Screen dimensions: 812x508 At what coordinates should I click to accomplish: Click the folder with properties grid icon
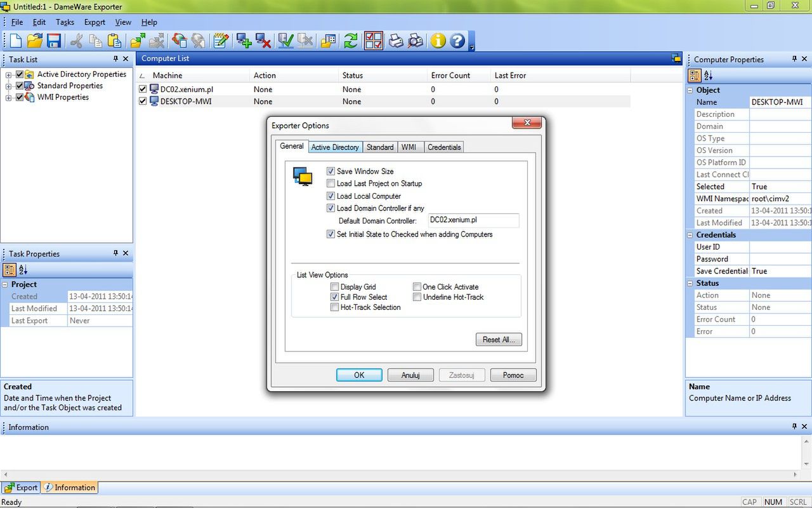point(328,41)
